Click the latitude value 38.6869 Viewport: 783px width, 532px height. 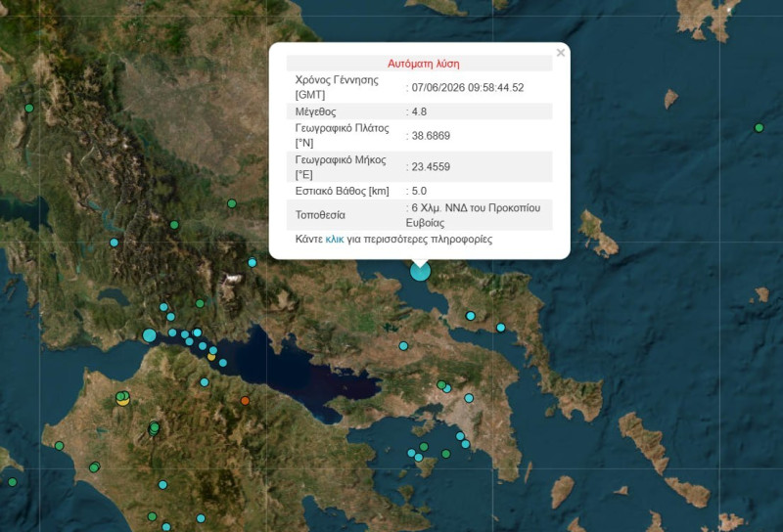tap(431, 136)
